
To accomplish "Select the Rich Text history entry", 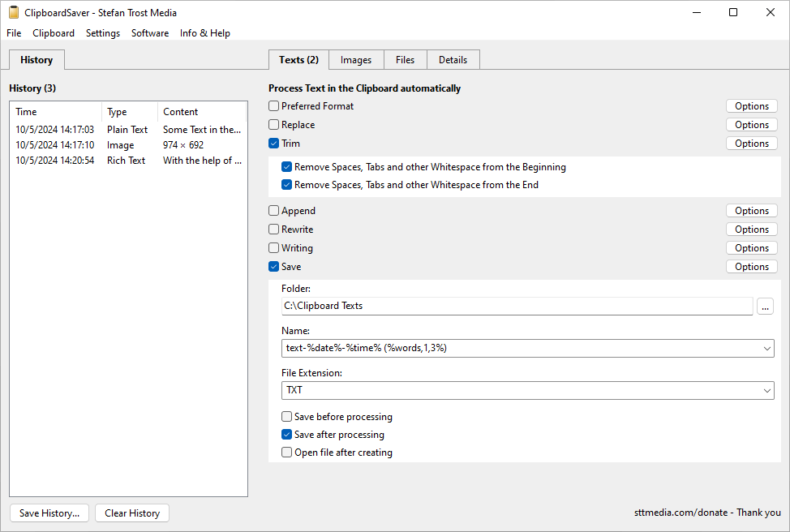I will pos(127,161).
